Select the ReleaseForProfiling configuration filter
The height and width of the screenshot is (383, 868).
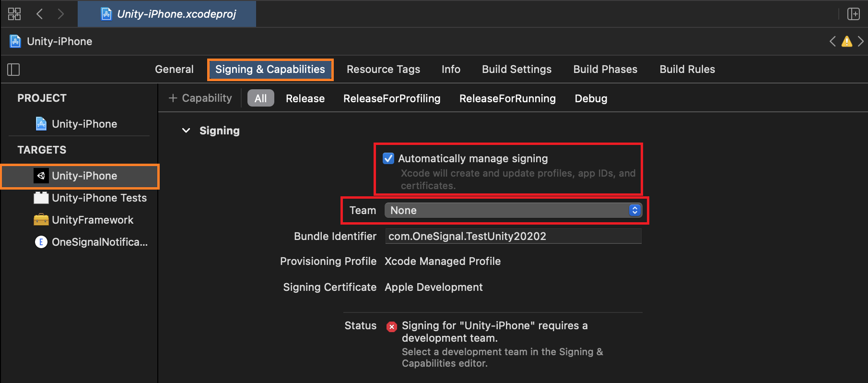pyautogui.click(x=392, y=98)
